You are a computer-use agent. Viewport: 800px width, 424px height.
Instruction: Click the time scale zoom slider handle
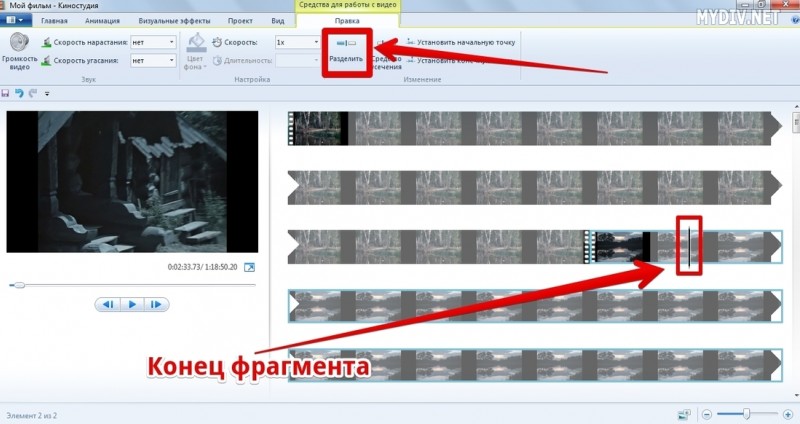(x=746, y=414)
